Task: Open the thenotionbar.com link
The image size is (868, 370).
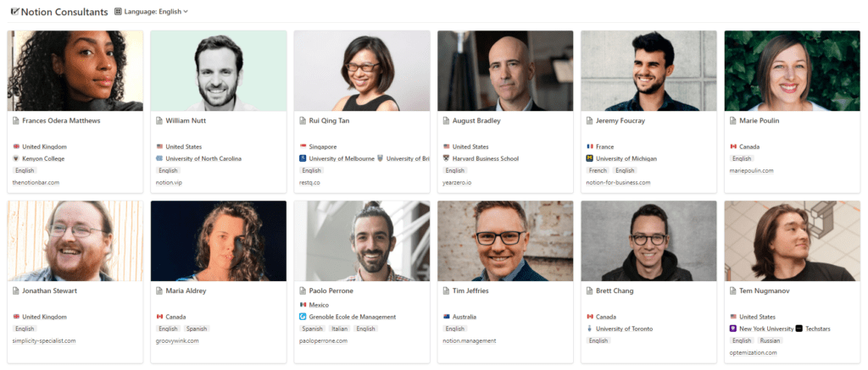Action: (36, 182)
